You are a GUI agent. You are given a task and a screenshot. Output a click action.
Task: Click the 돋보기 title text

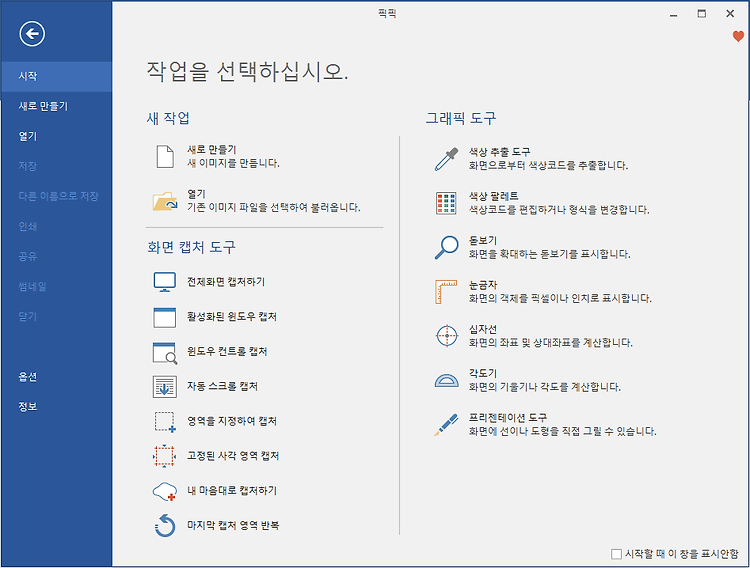[x=483, y=241]
